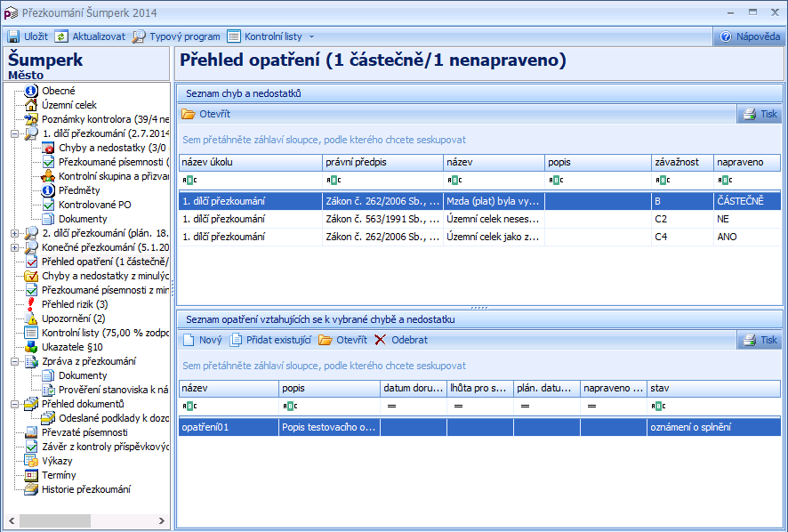Screen dimensions: 788x532
Task: Click the Nový button label
Action: [210, 340]
